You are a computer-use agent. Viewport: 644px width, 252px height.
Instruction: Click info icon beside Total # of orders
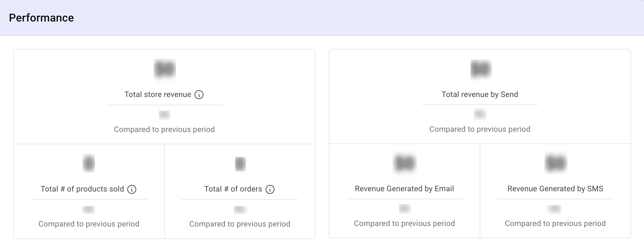270,189
